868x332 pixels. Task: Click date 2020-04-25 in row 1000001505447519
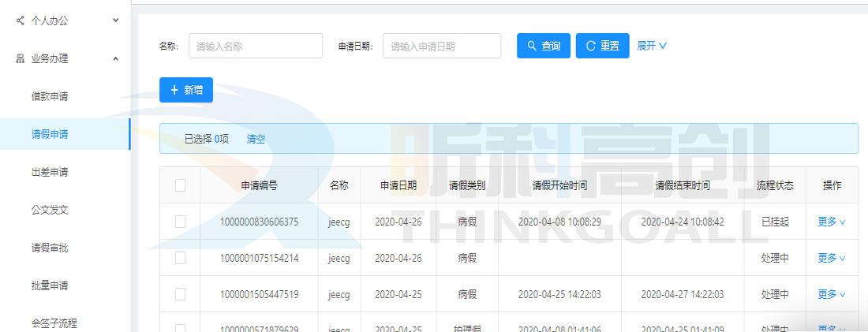(x=398, y=295)
